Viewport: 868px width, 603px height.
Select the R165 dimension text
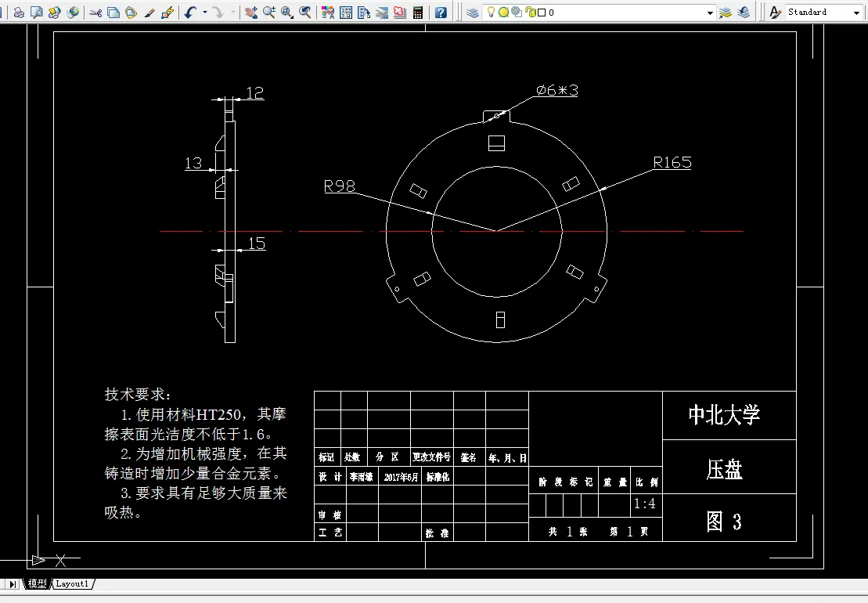(x=672, y=162)
